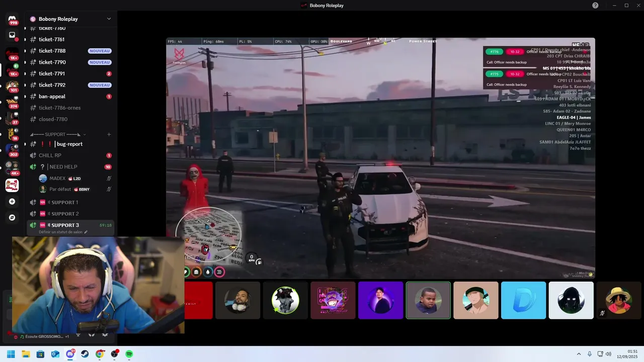Viewport: 644px width, 362px height.
Task: Open the Discord inbox icon below home
Action: click(12, 35)
